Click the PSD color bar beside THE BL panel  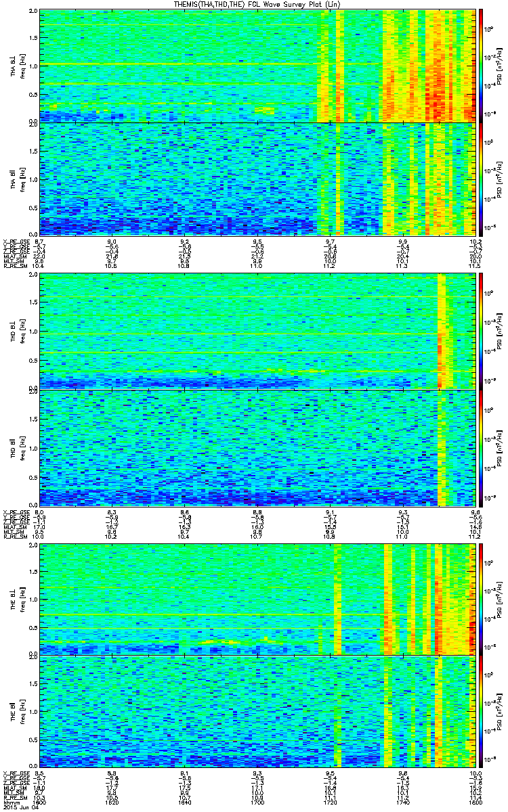point(482,598)
